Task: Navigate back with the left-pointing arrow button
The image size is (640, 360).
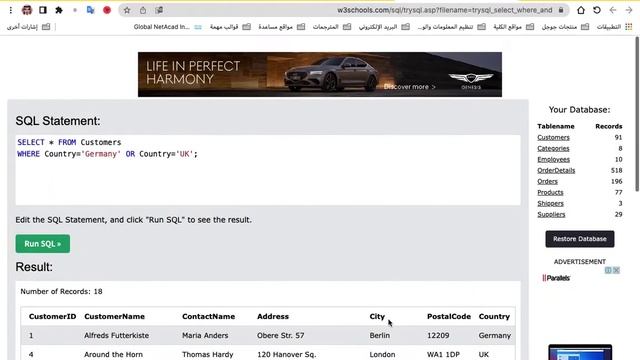Action: pos(613,10)
